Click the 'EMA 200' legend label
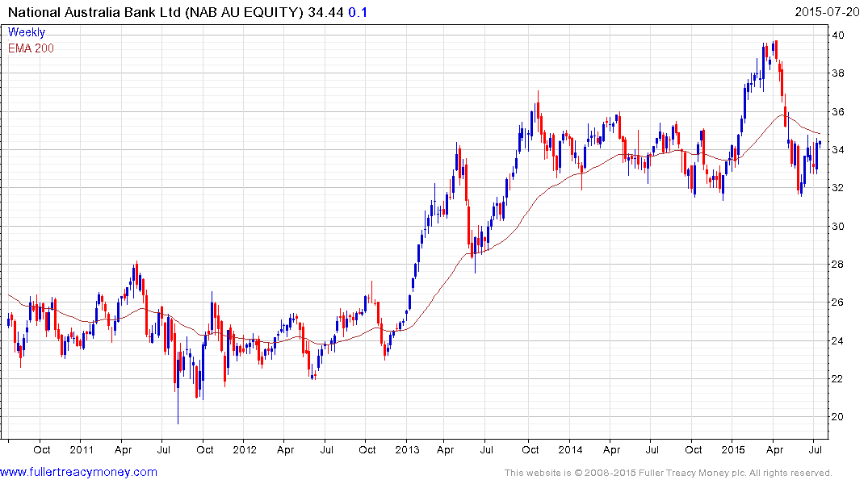This screenshot has height=484, width=868. [31, 48]
